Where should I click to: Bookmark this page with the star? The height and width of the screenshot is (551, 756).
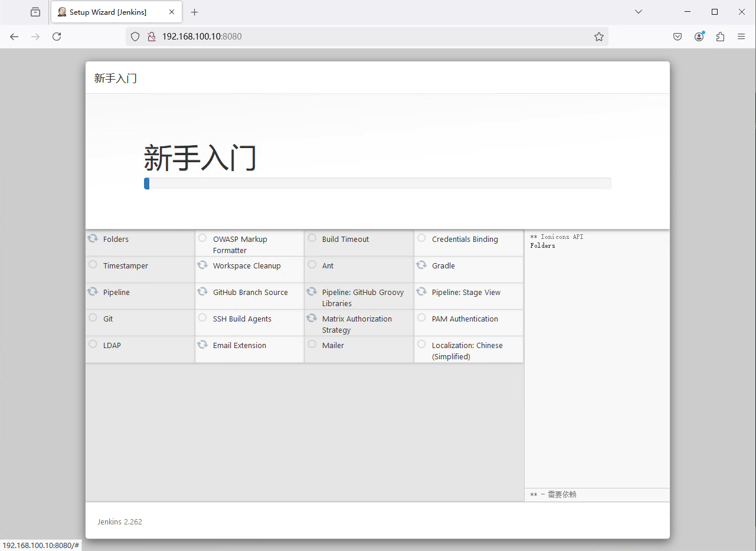pos(599,37)
